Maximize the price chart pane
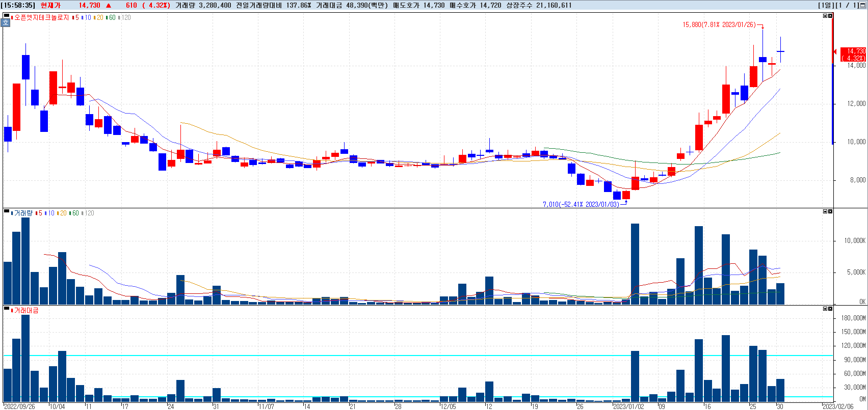This screenshot has width=868, height=410. click(x=825, y=16)
